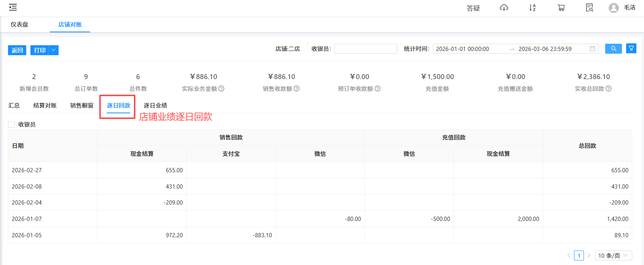This screenshot has width=644, height=265.
Task: Open the 10 条/页 page size dropdown
Action: coord(613,255)
